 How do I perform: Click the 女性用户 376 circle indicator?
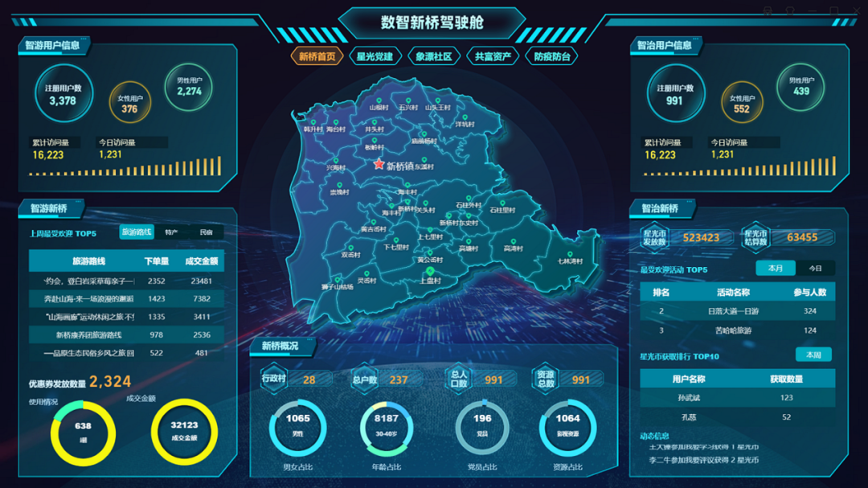coord(129,104)
